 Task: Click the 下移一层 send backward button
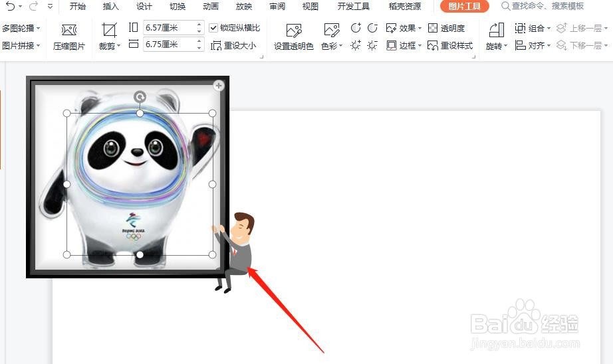582,45
